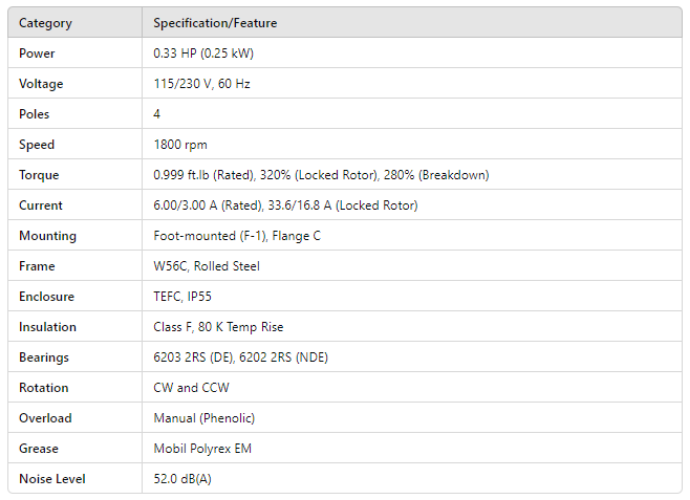Select the Power row label

point(37,53)
